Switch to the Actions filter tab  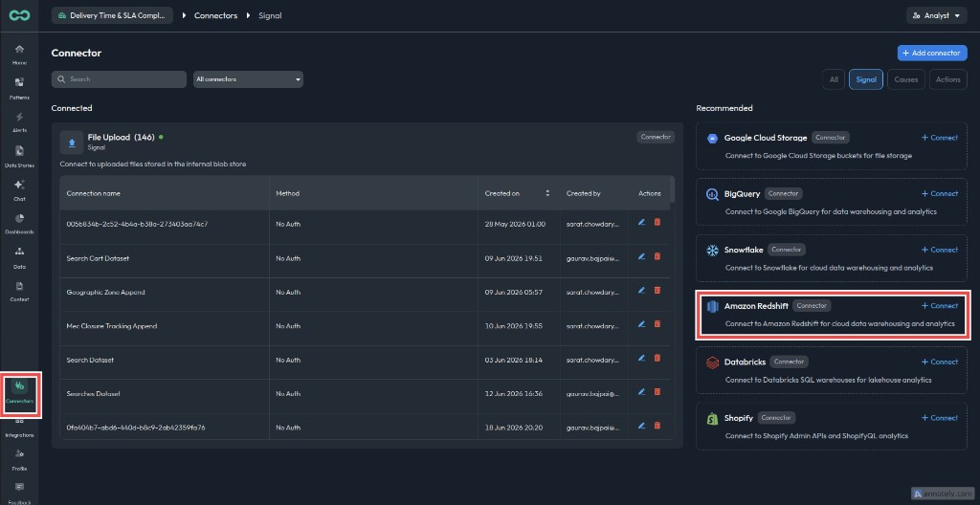click(948, 79)
